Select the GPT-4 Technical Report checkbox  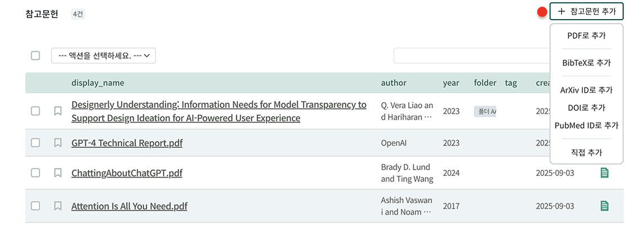click(x=35, y=143)
